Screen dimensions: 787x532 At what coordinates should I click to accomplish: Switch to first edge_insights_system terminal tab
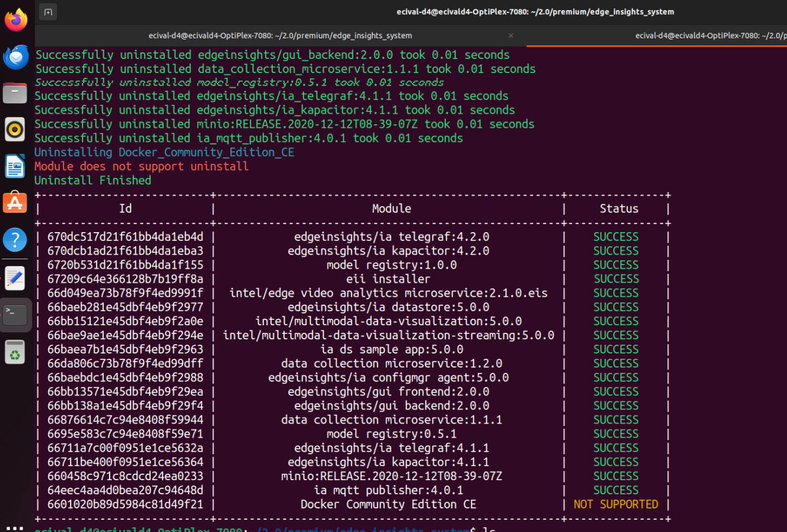coord(280,35)
